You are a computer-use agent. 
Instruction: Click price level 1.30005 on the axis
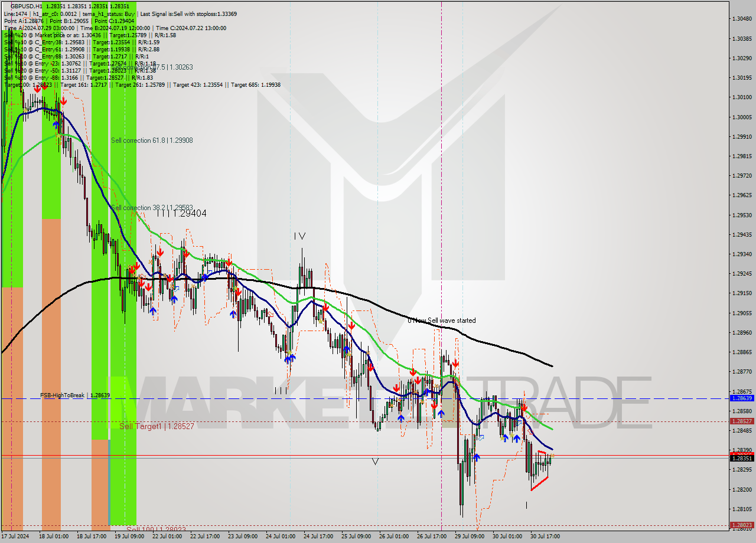click(741, 117)
